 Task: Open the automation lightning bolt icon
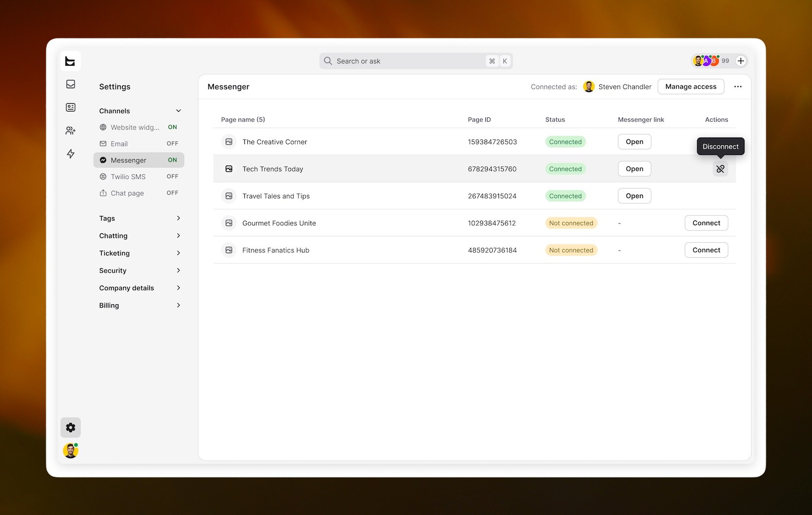pyautogui.click(x=71, y=154)
